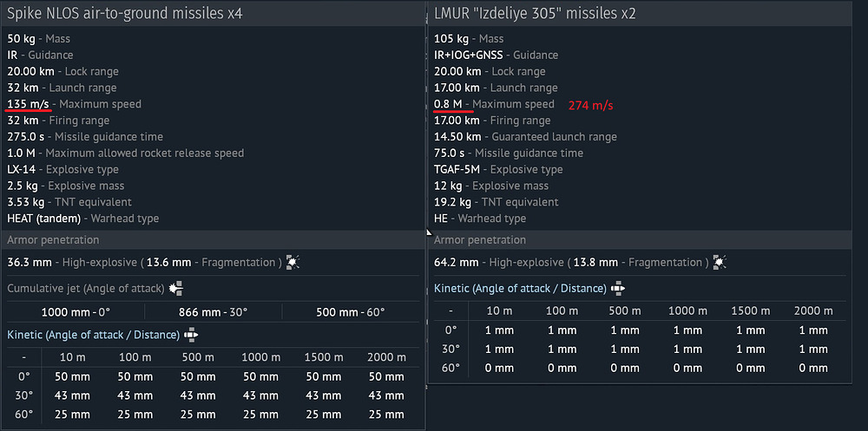
Task: Click the 25 mm cell at 60° / 10 m
Action: coord(72,415)
